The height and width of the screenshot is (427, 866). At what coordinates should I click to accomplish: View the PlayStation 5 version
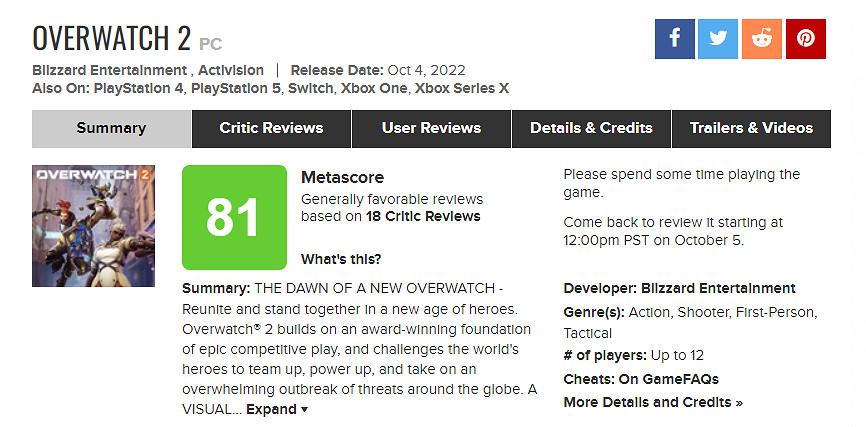coord(235,88)
